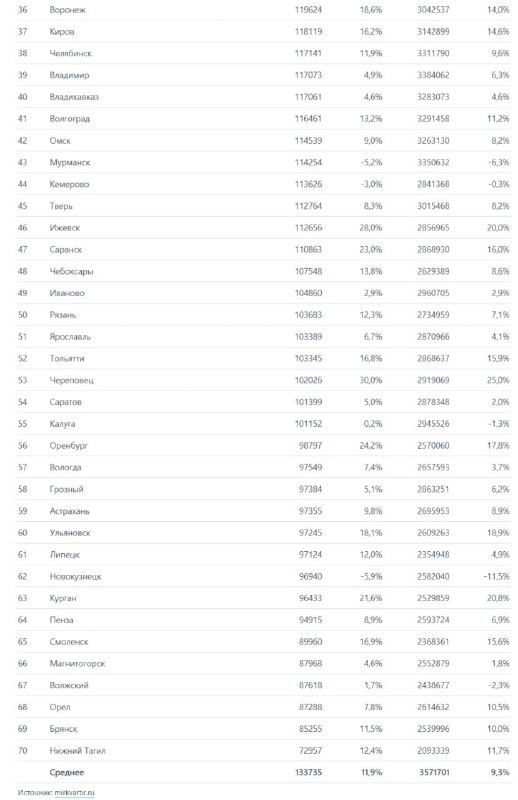The width and height of the screenshot is (518, 800).
Task: Select the Киров city name
Action: 62,32
